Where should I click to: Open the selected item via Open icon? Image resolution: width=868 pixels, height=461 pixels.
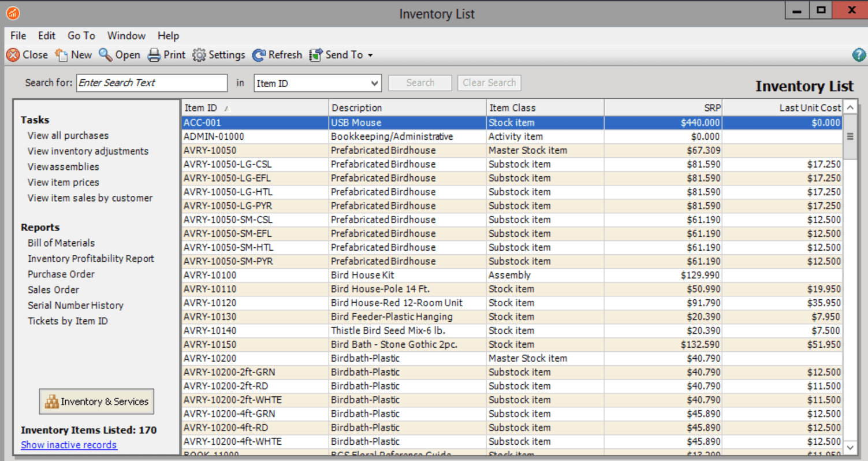pyautogui.click(x=105, y=55)
